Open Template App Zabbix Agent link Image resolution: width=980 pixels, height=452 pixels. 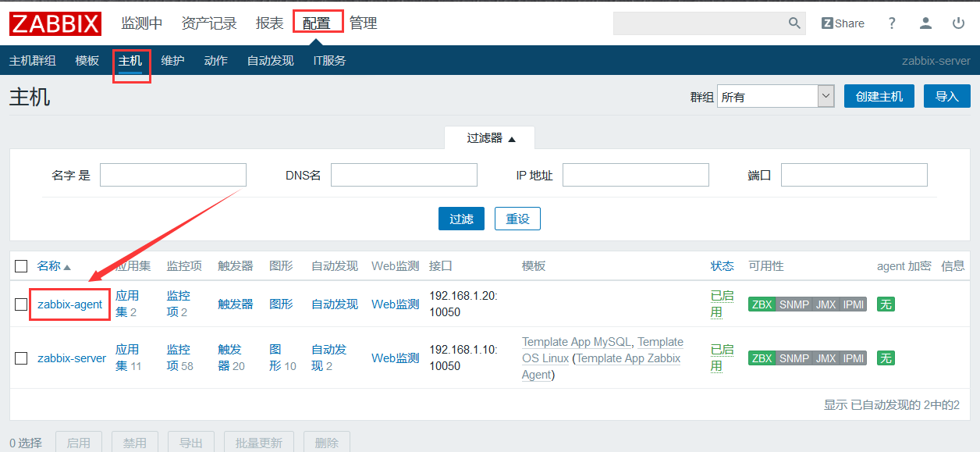[x=602, y=366]
